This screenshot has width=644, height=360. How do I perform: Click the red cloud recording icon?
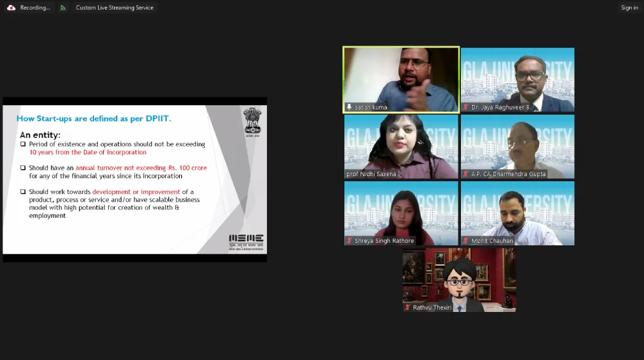[x=11, y=8]
